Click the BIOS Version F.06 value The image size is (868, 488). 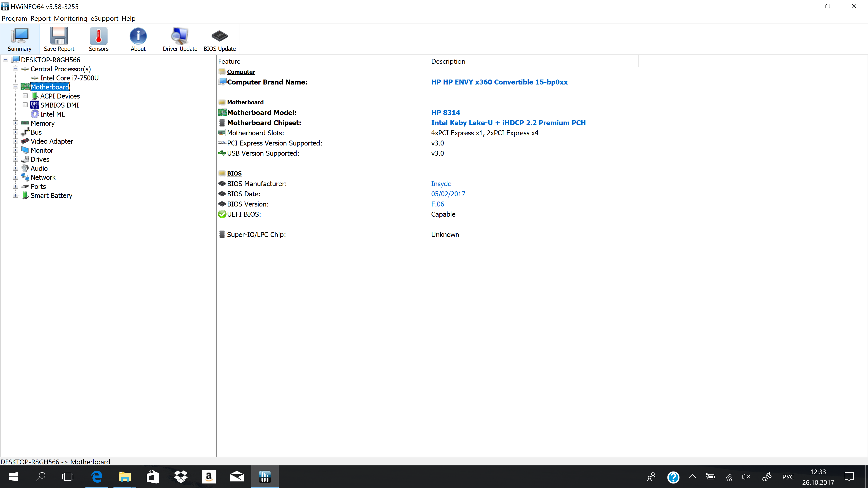[x=437, y=204]
